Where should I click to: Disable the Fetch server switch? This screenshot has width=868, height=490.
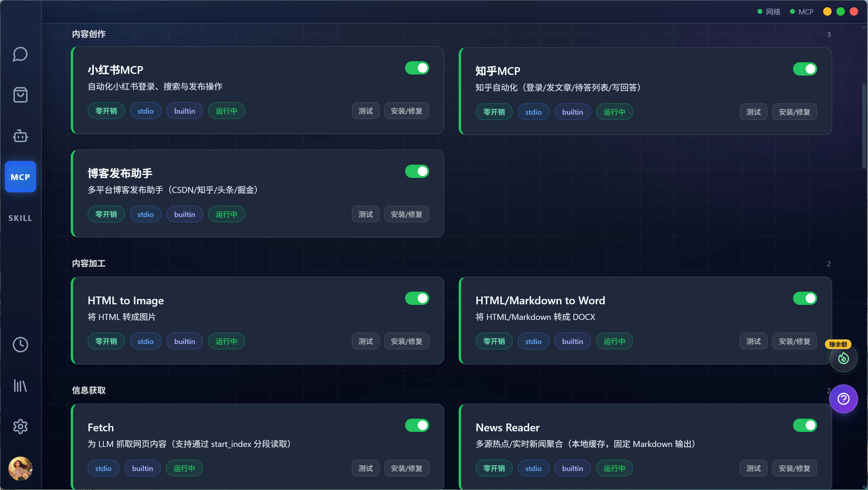click(x=417, y=425)
